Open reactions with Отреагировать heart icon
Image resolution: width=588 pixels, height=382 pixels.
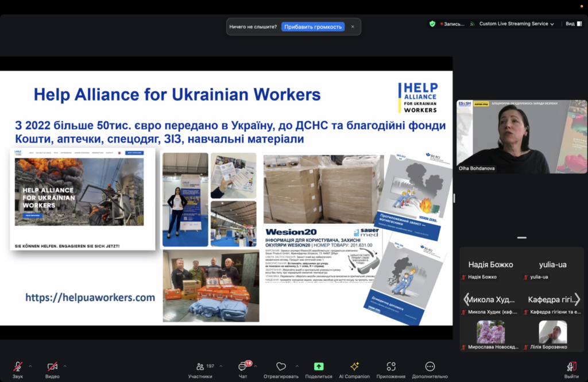281,369
